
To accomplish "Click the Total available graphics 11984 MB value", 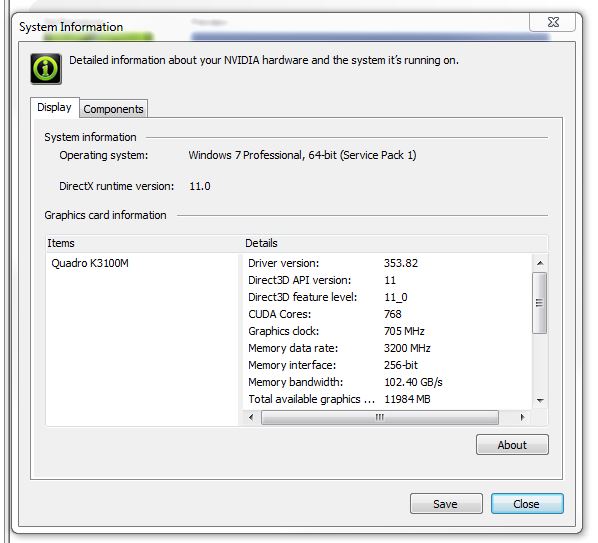I will 407,399.
